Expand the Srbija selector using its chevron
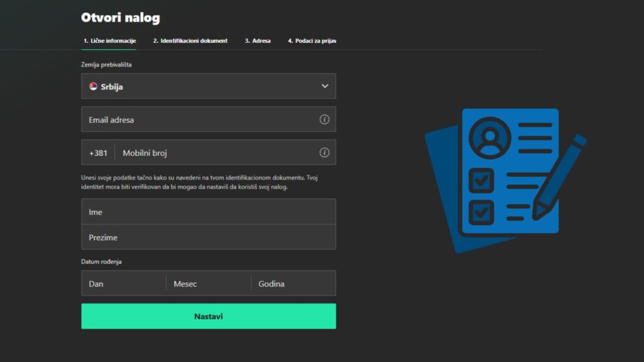 coord(325,86)
